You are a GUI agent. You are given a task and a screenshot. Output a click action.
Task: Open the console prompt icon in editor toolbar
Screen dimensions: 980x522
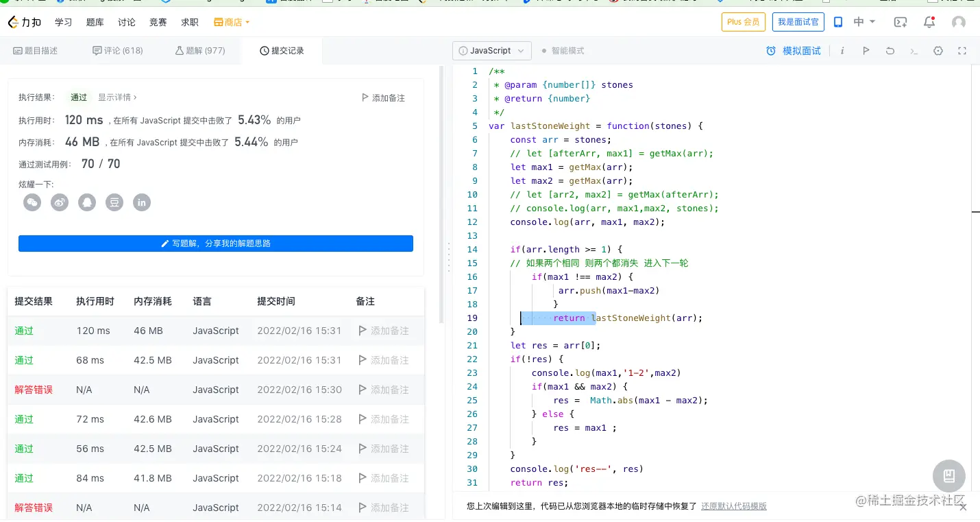(x=914, y=51)
